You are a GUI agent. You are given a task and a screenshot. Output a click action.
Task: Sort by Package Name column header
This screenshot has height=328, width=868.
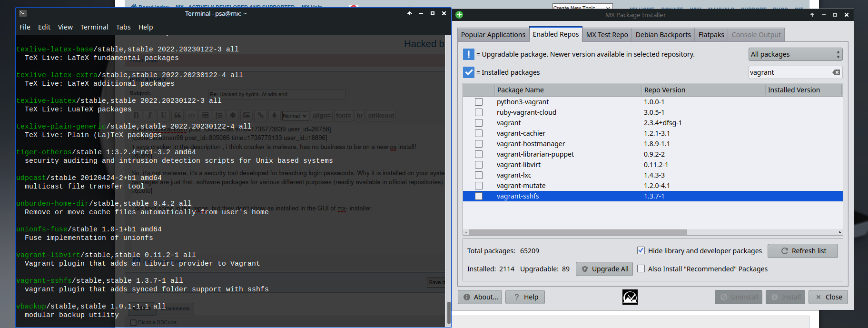coord(568,90)
